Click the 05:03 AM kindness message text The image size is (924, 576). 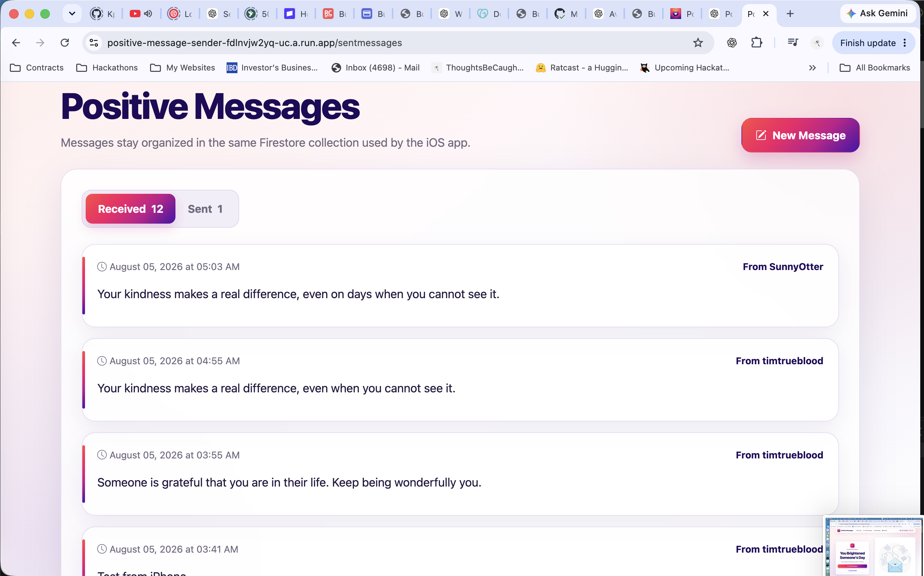[x=298, y=294]
